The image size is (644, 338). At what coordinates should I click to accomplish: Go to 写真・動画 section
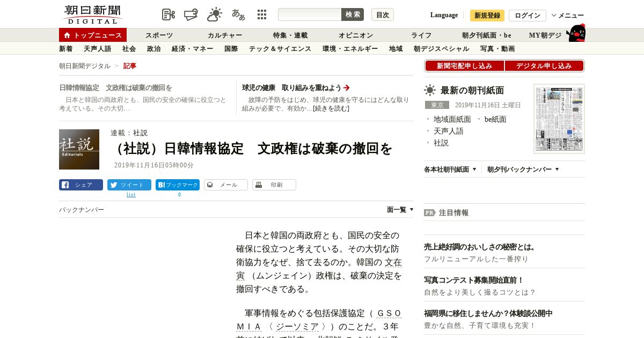tap(497, 48)
